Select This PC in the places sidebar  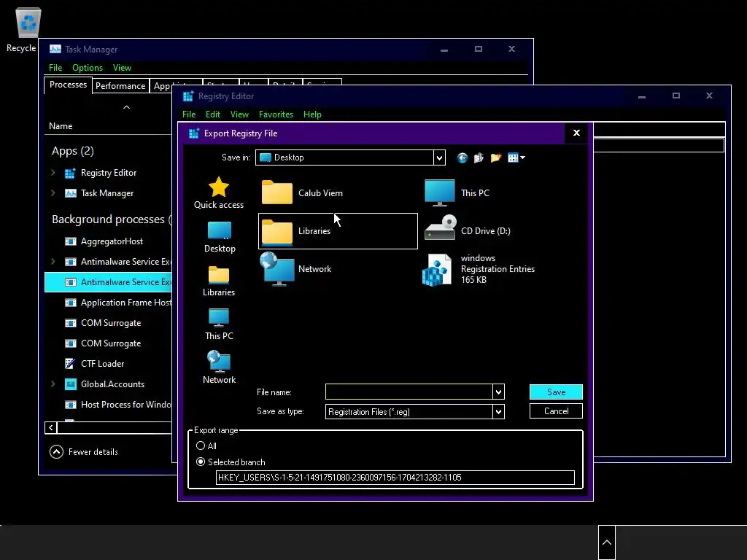point(219,324)
